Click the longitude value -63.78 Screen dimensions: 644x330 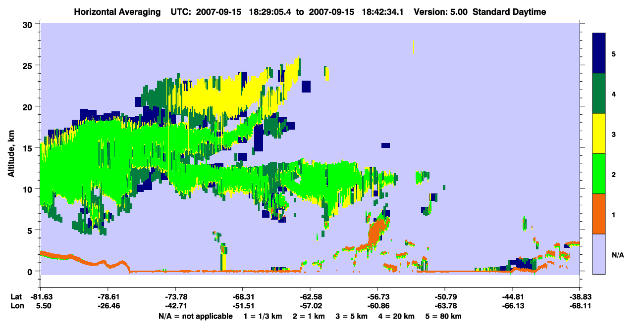[x=445, y=306]
